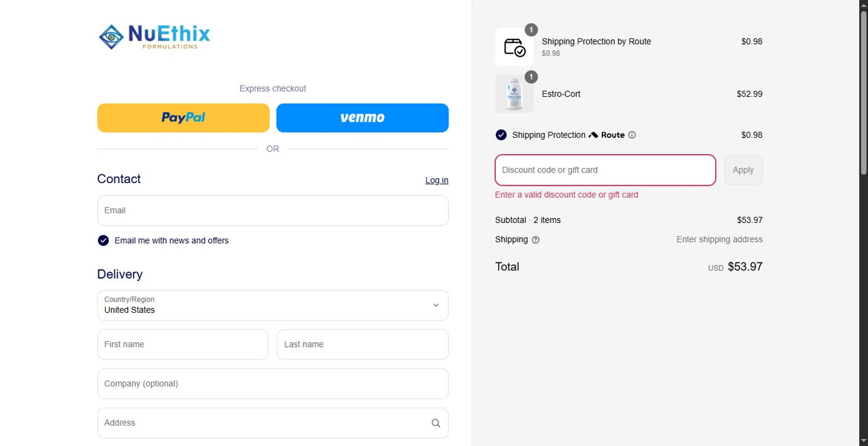This screenshot has width=868, height=446.
Task: Click the page vertical scrollbar thumb
Action: pos(863,92)
